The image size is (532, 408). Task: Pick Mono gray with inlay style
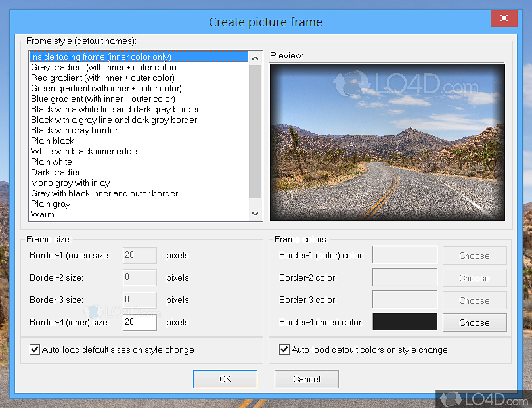(x=70, y=183)
